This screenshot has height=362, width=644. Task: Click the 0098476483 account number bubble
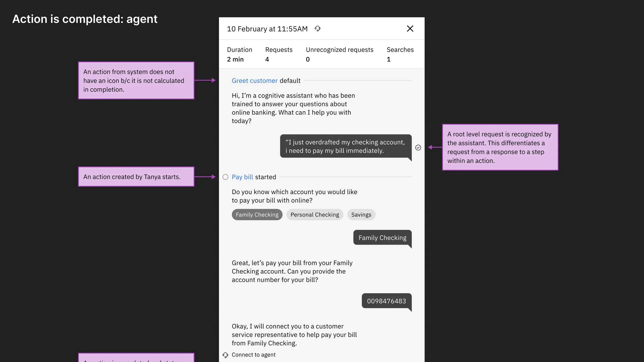click(386, 301)
